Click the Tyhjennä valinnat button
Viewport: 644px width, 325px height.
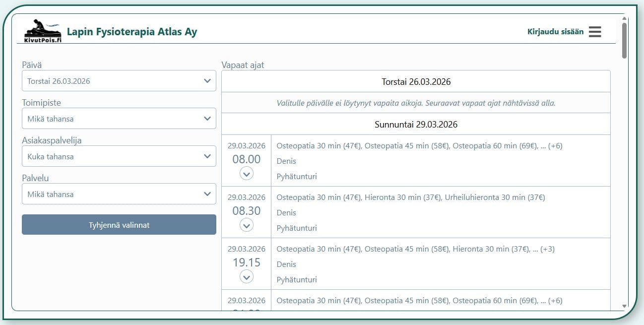(x=119, y=225)
